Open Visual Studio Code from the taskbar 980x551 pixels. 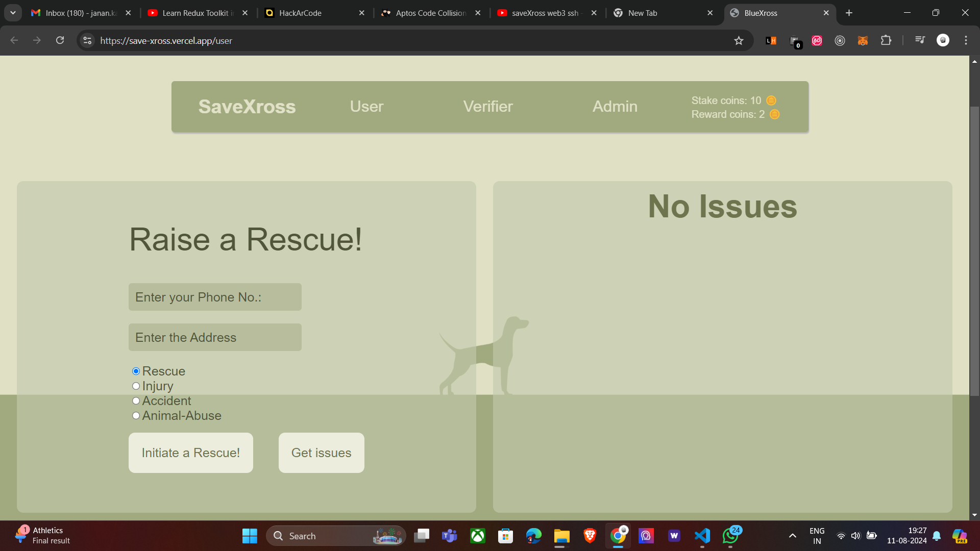point(702,536)
